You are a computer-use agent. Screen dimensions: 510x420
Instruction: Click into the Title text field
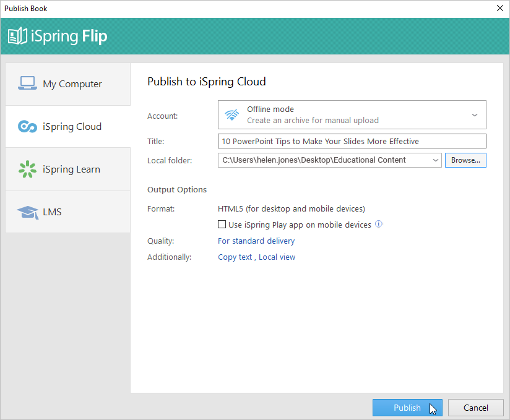[x=352, y=141]
